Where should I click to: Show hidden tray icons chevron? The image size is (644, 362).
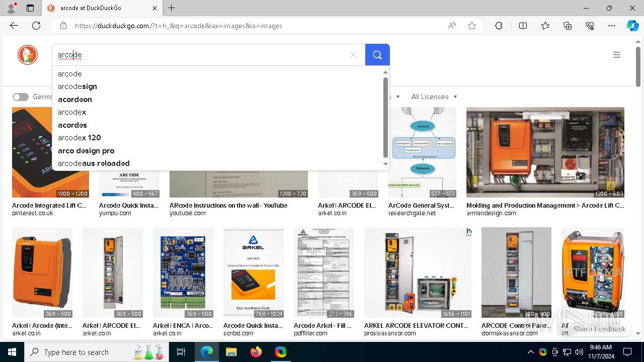coord(530,352)
